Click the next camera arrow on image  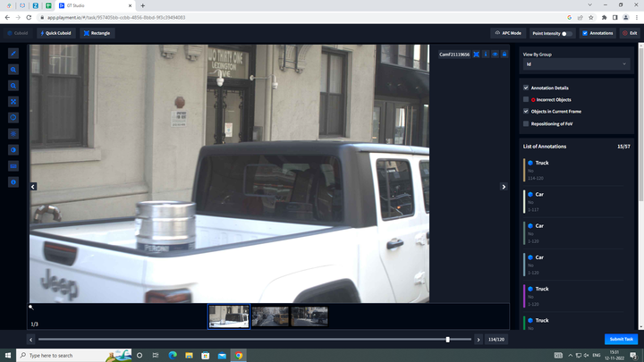pos(504,187)
